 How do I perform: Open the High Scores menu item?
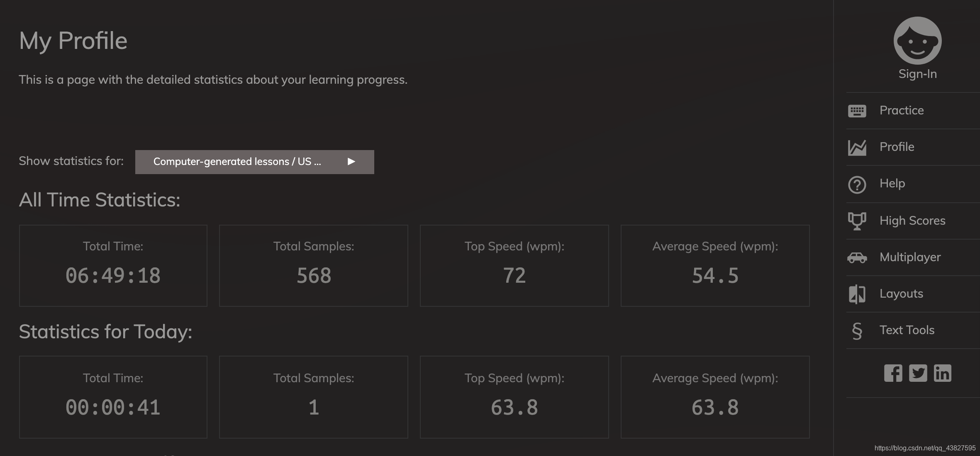point(912,221)
